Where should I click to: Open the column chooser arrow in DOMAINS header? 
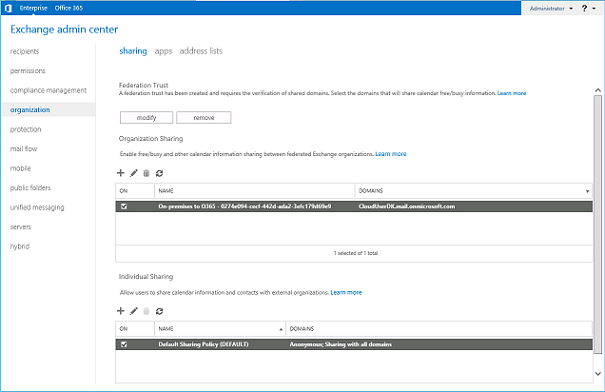tap(587, 191)
